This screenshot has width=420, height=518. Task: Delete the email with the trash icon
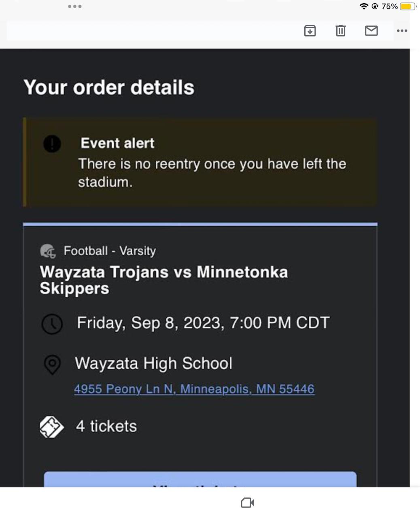tap(341, 31)
